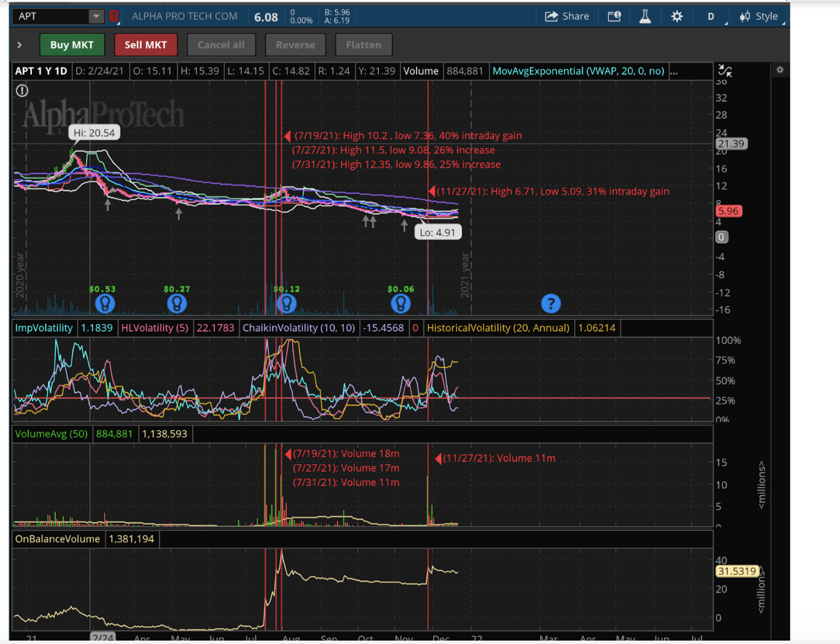Click the $0.53 dividend lightbulb icon

105,304
